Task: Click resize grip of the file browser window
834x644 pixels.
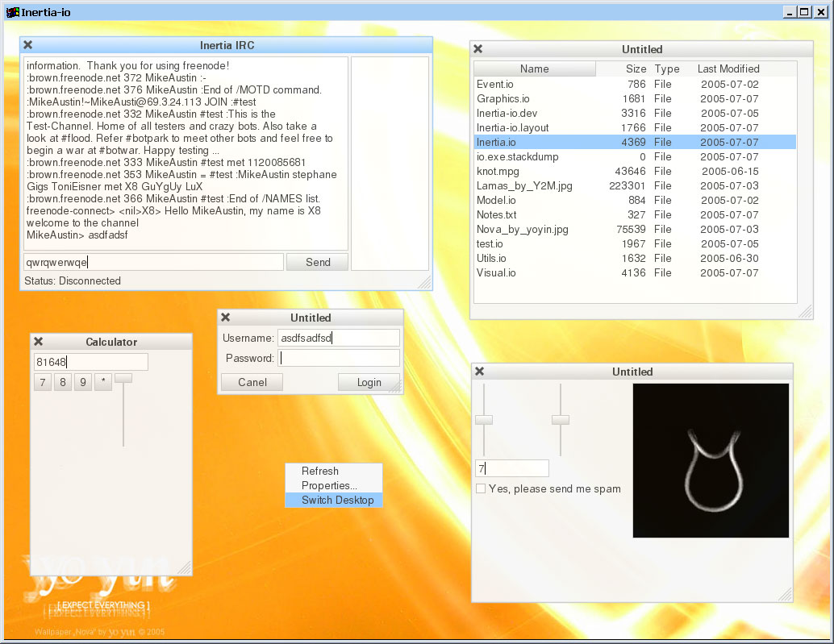Action: [x=806, y=312]
